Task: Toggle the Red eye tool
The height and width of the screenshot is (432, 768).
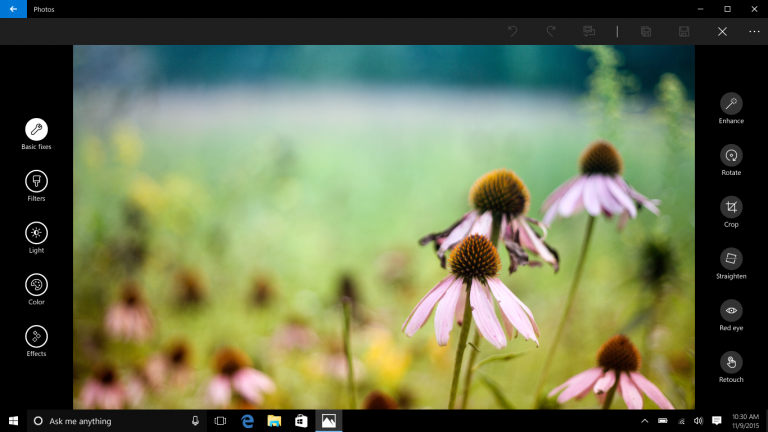Action: 731,311
